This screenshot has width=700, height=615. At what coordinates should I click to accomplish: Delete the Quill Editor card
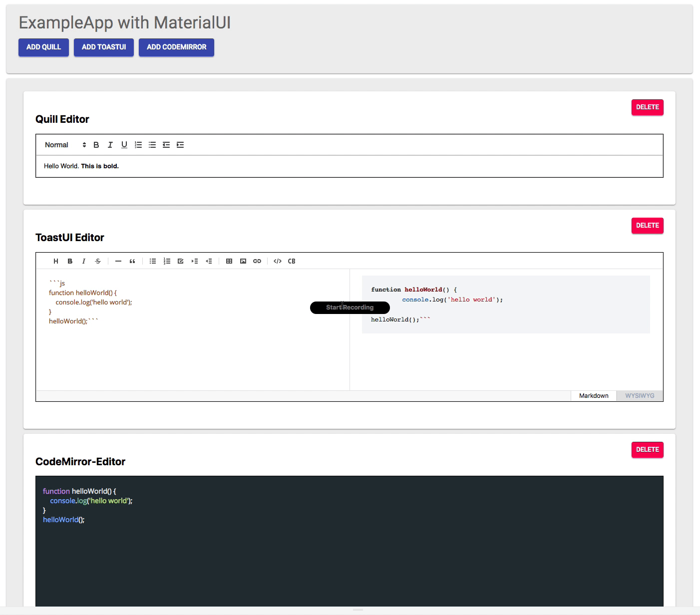[x=647, y=107]
